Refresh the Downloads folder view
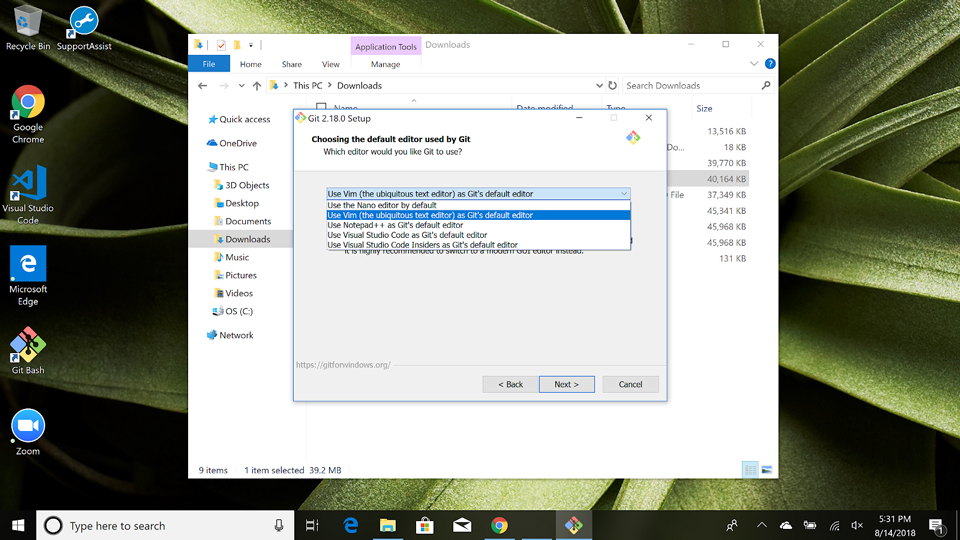This screenshot has height=540, width=960. [x=612, y=86]
